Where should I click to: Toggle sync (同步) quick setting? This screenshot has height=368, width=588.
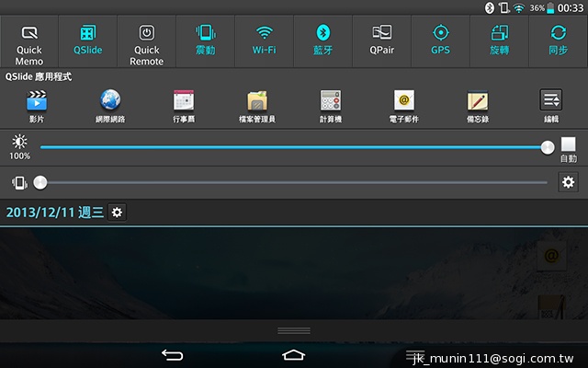click(559, 41)
